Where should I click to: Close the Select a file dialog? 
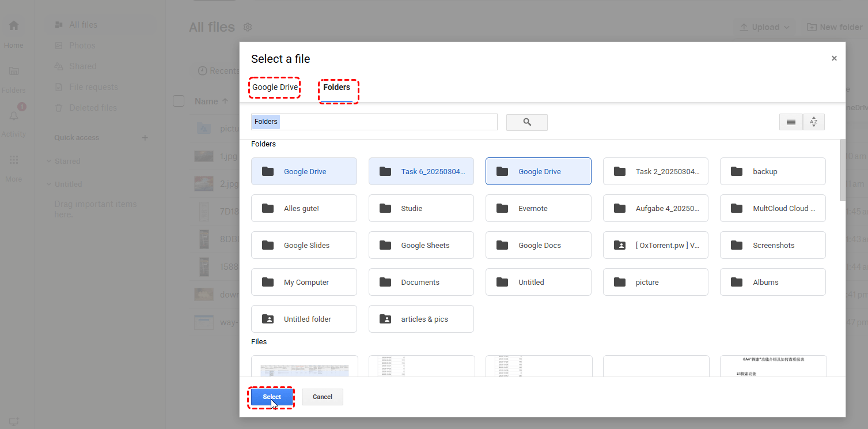[x=833, y=58]
